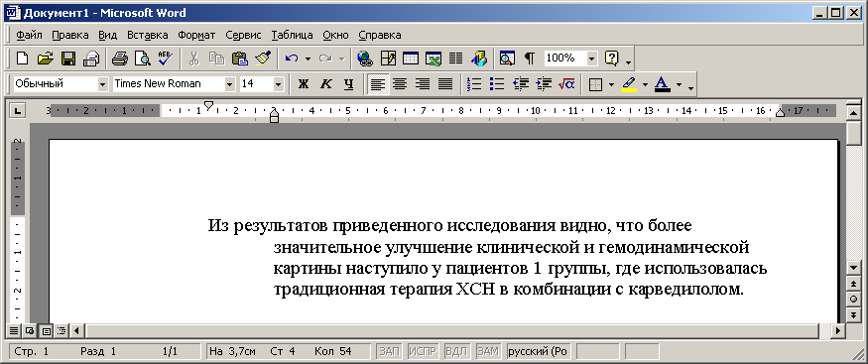Insert equation square-root icon
The image size is (868, 364).
[x=566, y=84]
